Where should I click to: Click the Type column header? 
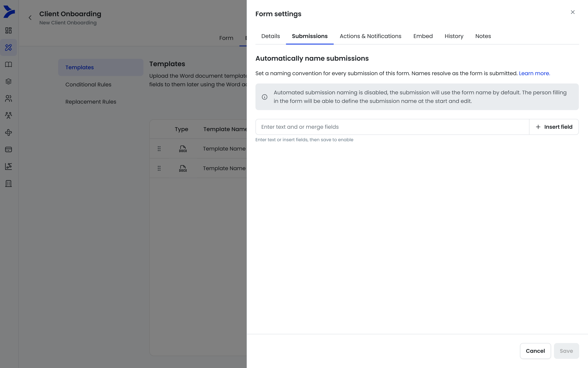(181, 129)
